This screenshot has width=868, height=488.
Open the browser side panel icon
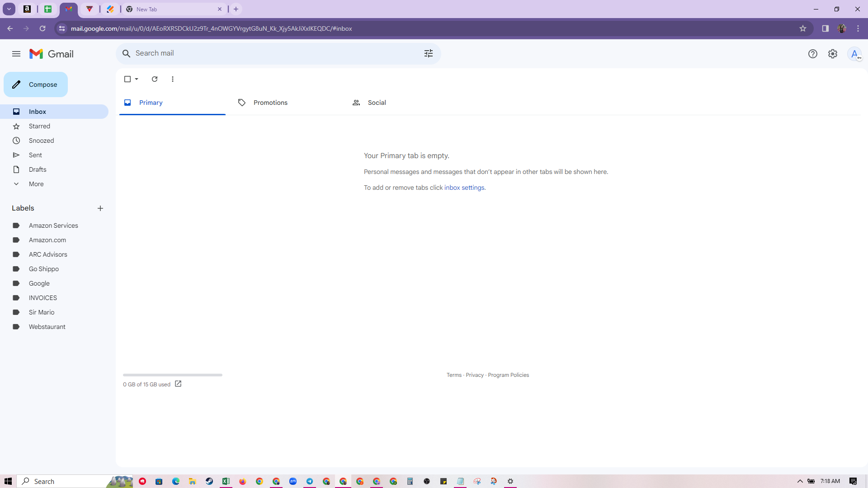(826, 28)
